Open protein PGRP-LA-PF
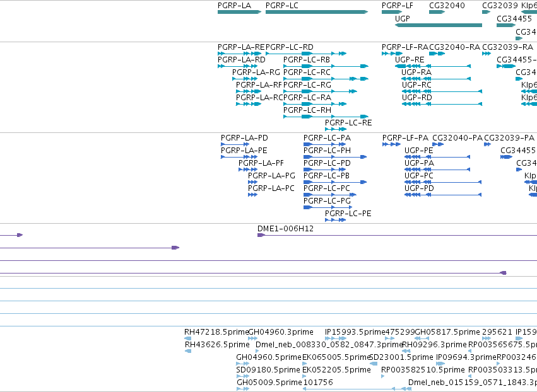The width and height of the screenshot is (537, 392). coord(248,170)
